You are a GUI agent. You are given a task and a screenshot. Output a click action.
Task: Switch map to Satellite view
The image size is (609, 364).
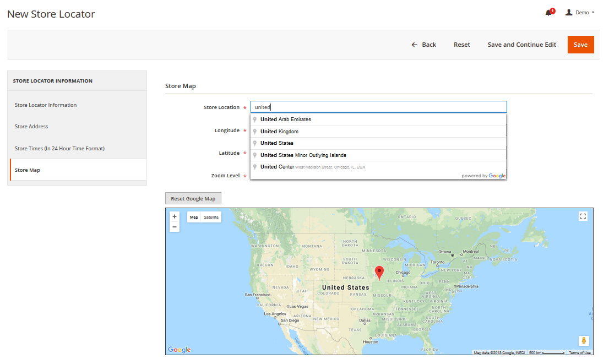pyautogui.click(x=211, y=218)
